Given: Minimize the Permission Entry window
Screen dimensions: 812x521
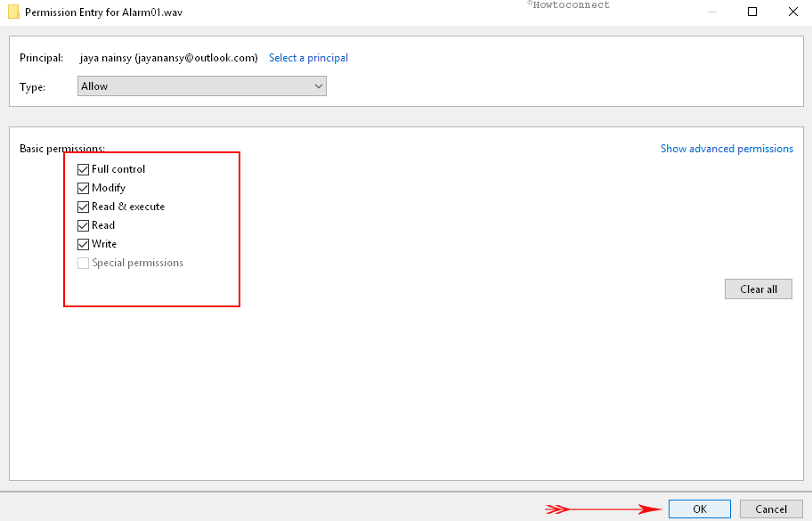Looking at the screenshot, I should pos(712,12).
